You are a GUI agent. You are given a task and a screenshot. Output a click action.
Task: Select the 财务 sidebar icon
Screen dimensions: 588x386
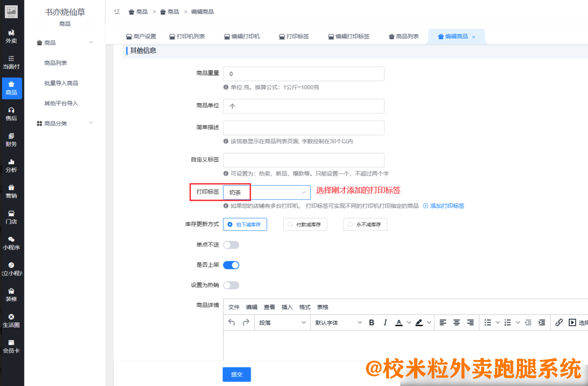12,140
